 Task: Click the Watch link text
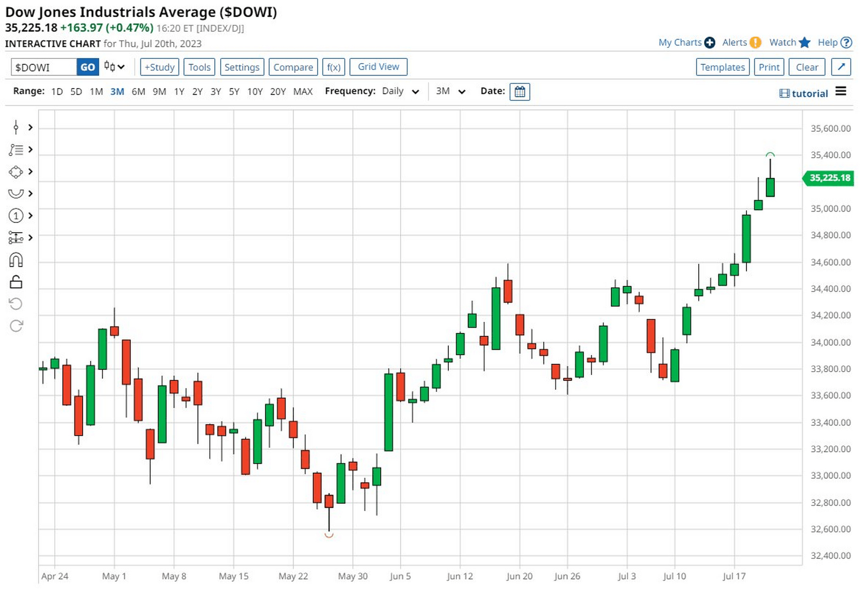coord(783,43)
